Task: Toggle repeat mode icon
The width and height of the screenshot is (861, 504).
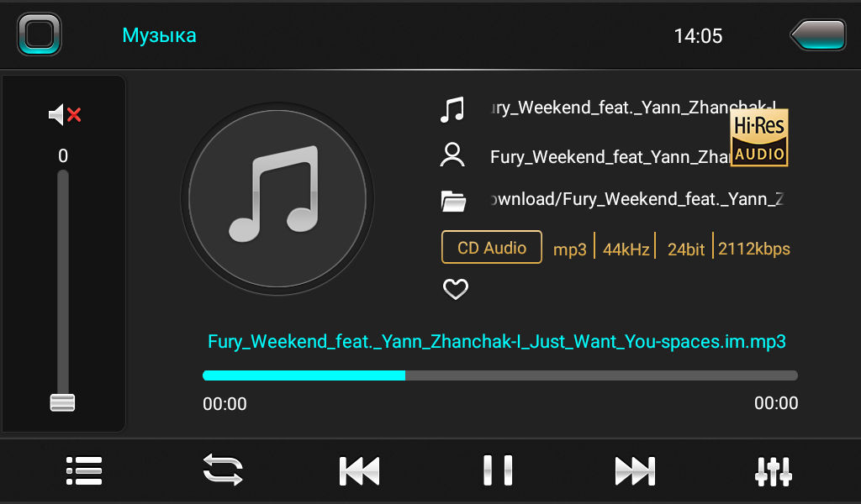Action: pos(222,470)
